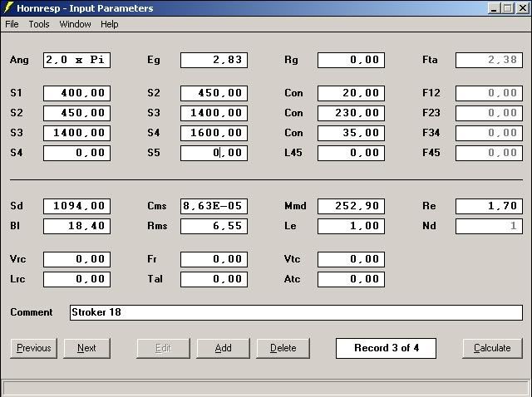Select the Le field with 1,00
Screen dimensions: 532x397
[x=351, y=227]
